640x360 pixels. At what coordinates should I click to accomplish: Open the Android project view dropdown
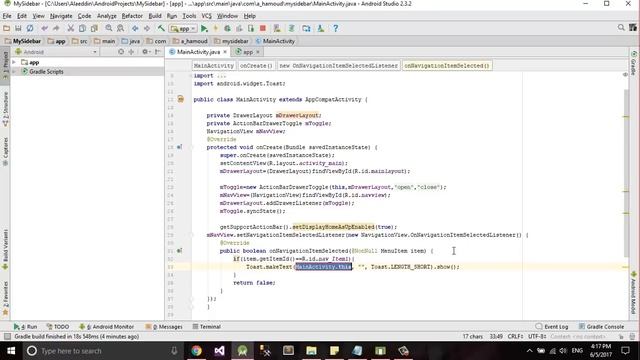(x=56, y=52)
